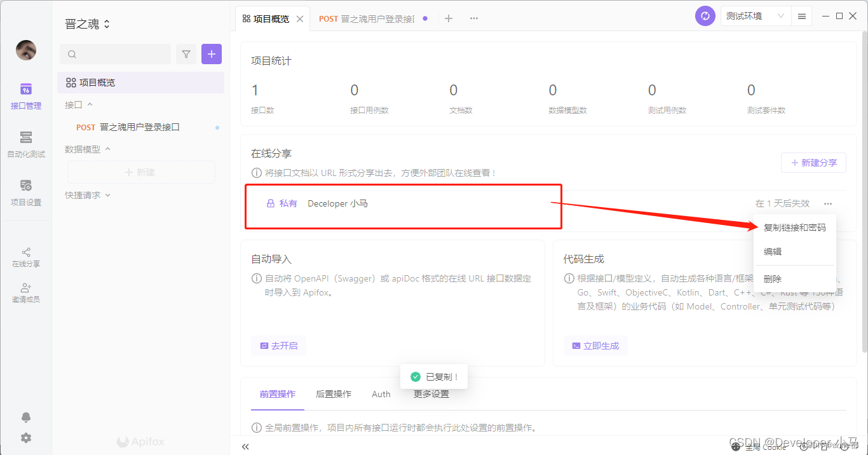Screen dimensions: 868x455
Task: Open the share row ellipsis menu
Action: pos(828,203)
